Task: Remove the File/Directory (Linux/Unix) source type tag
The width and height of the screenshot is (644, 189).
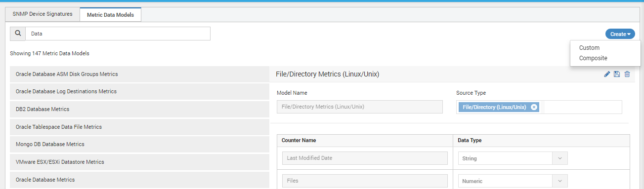Action: coord(534,107)
